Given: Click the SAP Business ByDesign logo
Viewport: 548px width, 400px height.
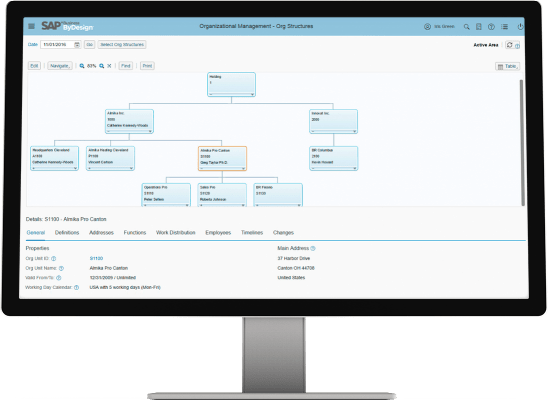Looking at the screenshot, I should tap(67, 26).
